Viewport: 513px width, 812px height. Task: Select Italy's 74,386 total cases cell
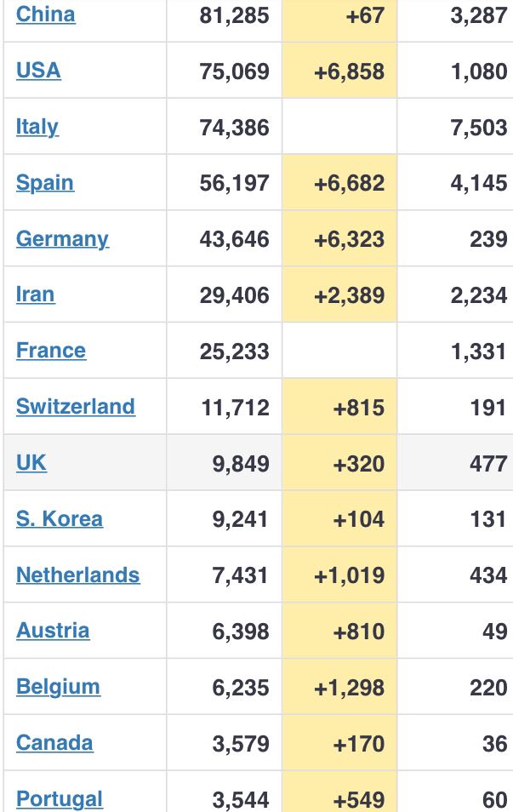pyautogui.click(x=234, y=128)
